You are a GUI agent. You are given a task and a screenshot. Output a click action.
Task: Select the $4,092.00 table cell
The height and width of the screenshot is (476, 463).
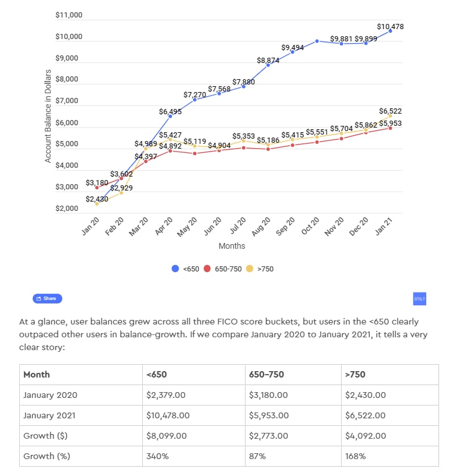coord(365,436)
